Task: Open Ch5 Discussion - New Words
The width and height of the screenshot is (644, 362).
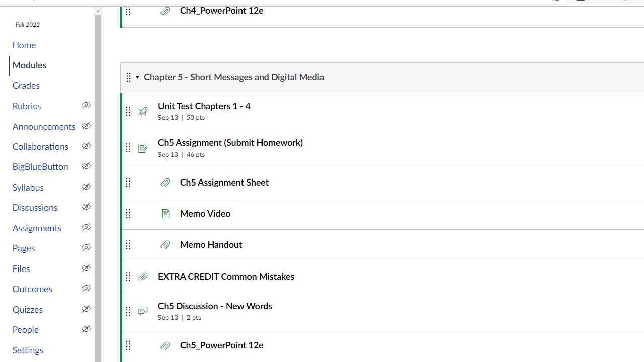Action: 215,306
